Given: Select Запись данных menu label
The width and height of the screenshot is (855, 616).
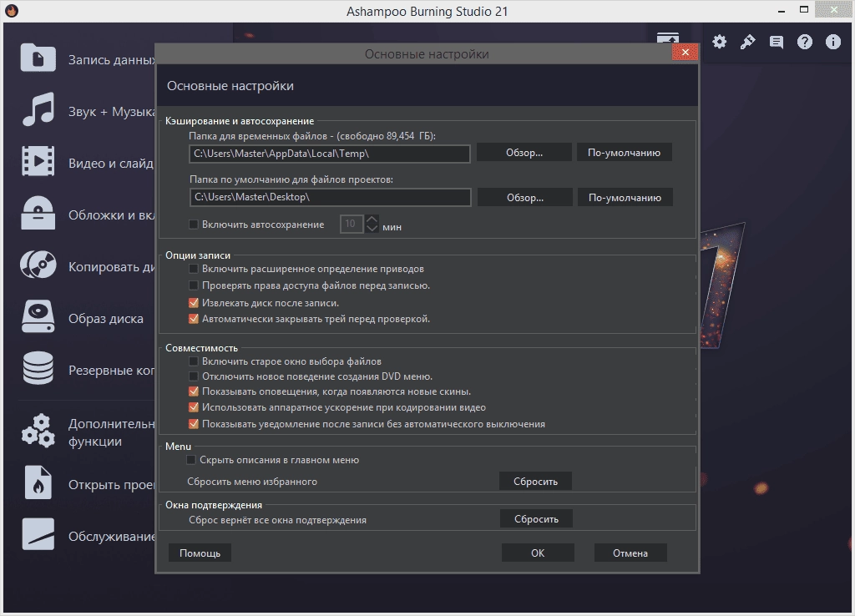Looking at the screenshot, I should 112,59.
